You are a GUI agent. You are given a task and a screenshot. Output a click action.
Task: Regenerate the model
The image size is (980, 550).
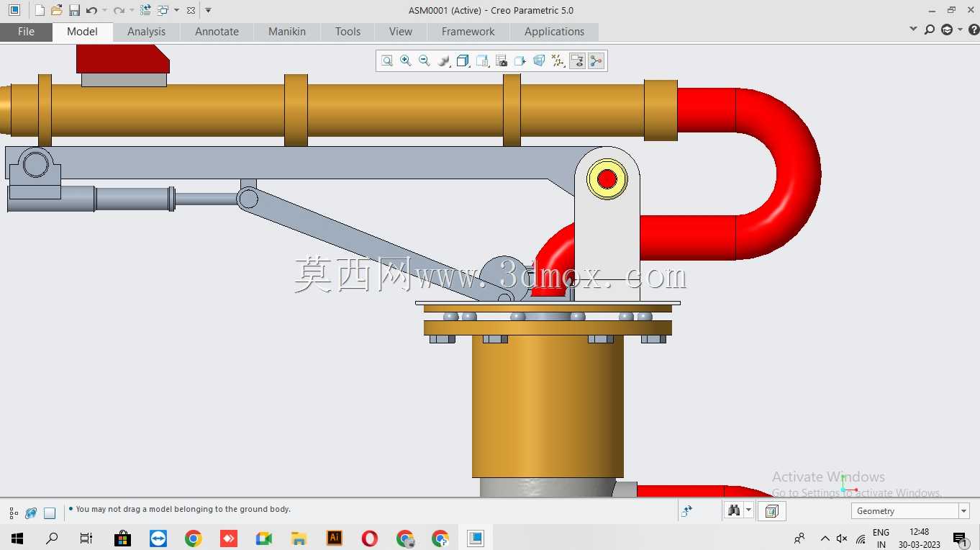tap(145, 10)
